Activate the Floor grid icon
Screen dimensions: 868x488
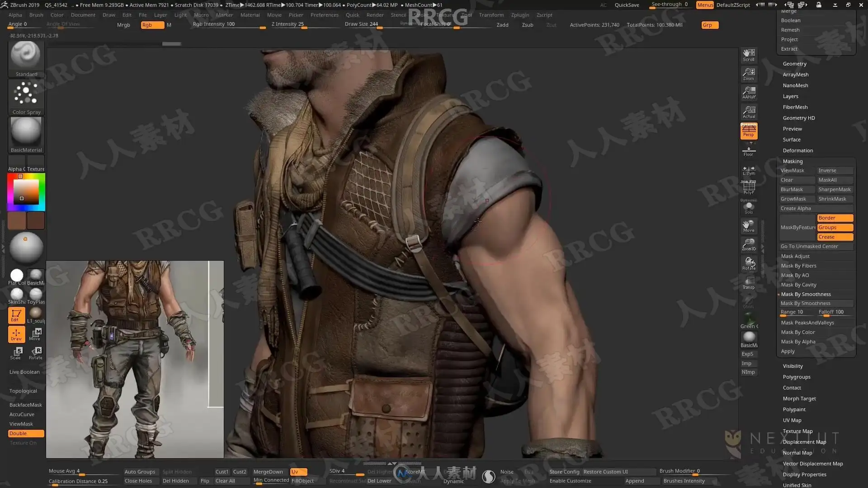click(749, 151)
